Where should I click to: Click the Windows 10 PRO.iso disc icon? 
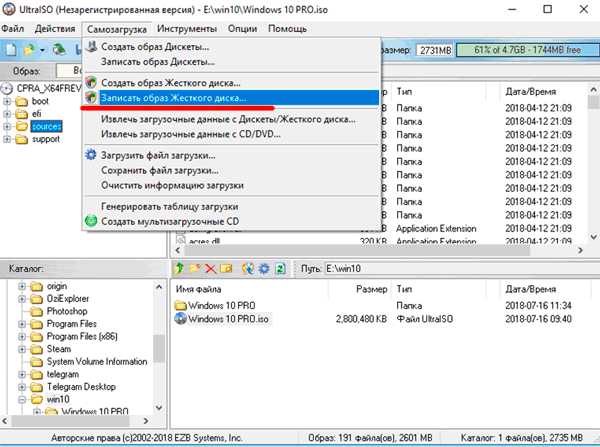[180, 318]
